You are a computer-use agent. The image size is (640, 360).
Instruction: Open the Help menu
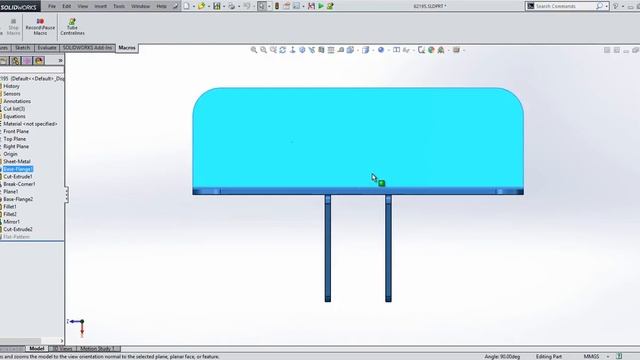pyautogui.click(x=161, y=6)
